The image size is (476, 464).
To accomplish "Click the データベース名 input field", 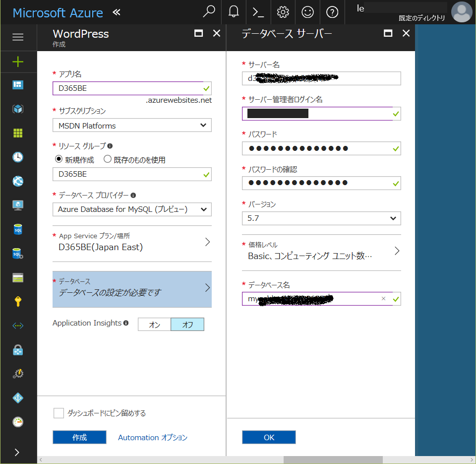I will coord(321,299).
